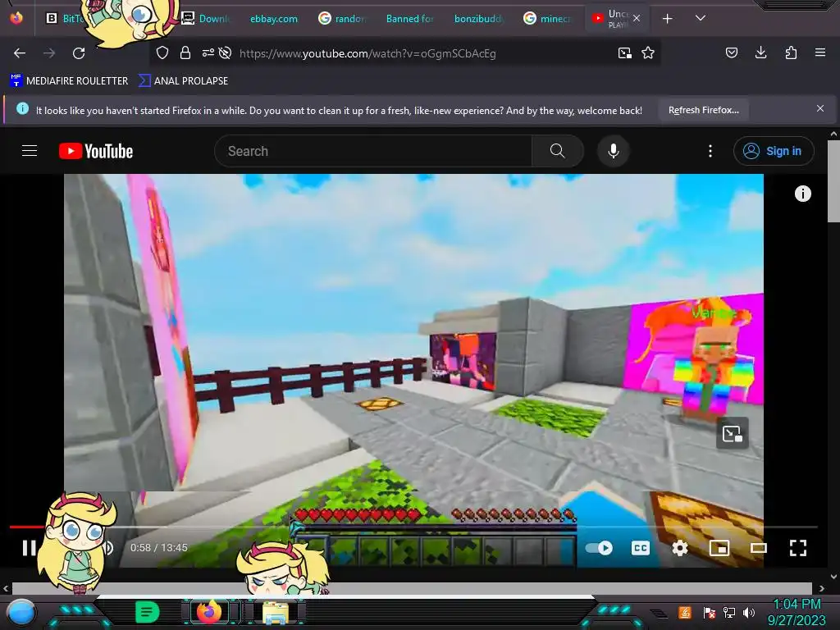The image size is (840, 630).
Task: Click the page vertical scrollbar thumb
Action: pyautogui.click(x=833, y=180)
